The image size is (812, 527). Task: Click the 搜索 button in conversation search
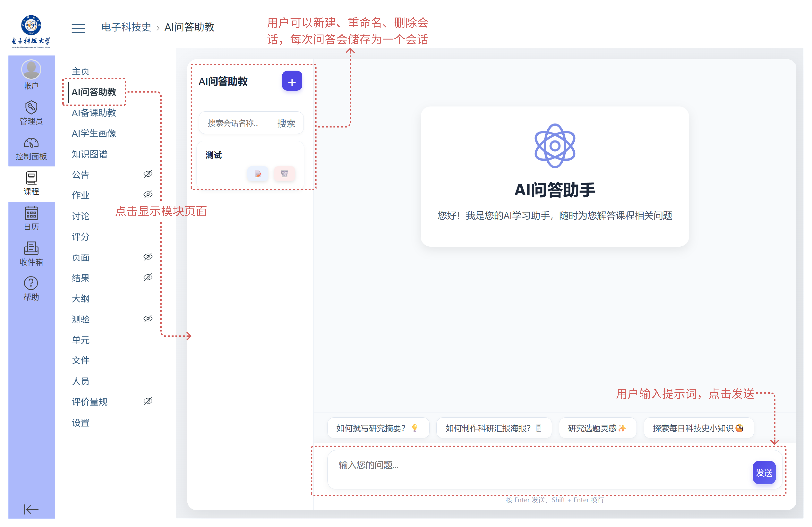tap(286, 123)
